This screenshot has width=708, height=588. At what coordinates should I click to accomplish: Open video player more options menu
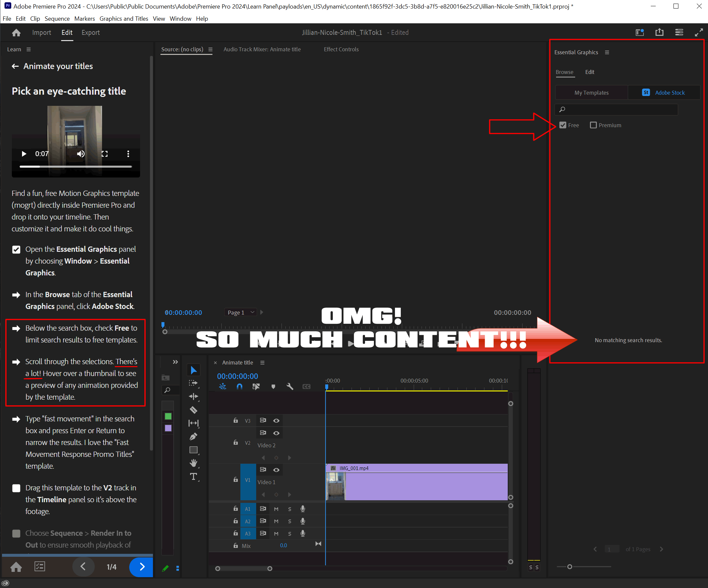[128, 153]
